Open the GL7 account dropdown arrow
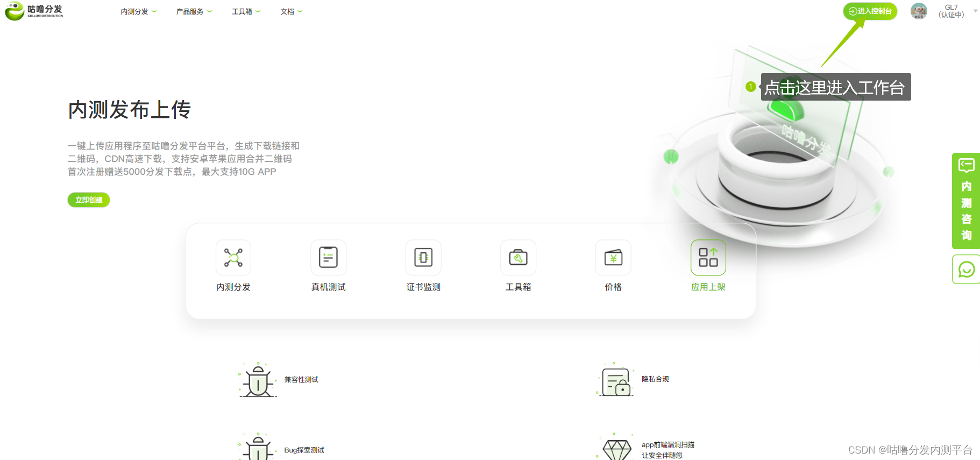Viewport: 980px width, 460px height. coord(976,11)
